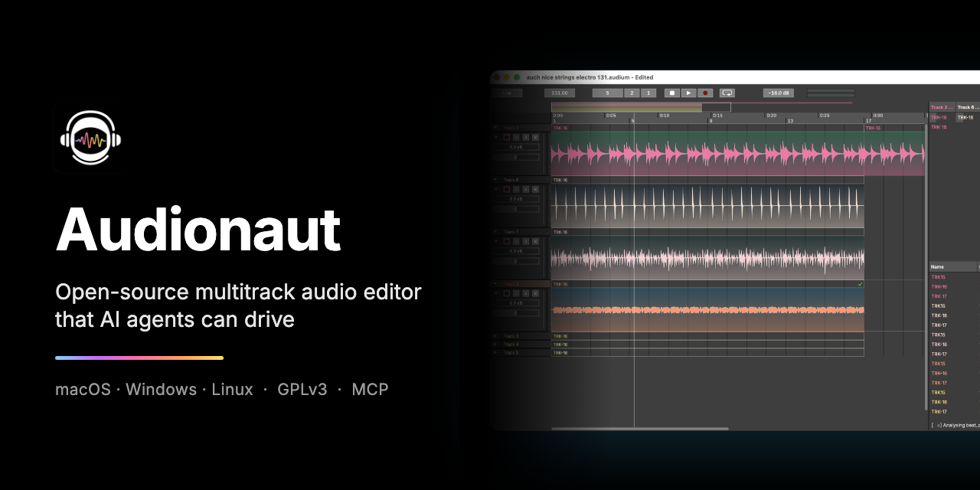Click the master output level meter
This screenshot has width=980, height=490.
point(831,93)
